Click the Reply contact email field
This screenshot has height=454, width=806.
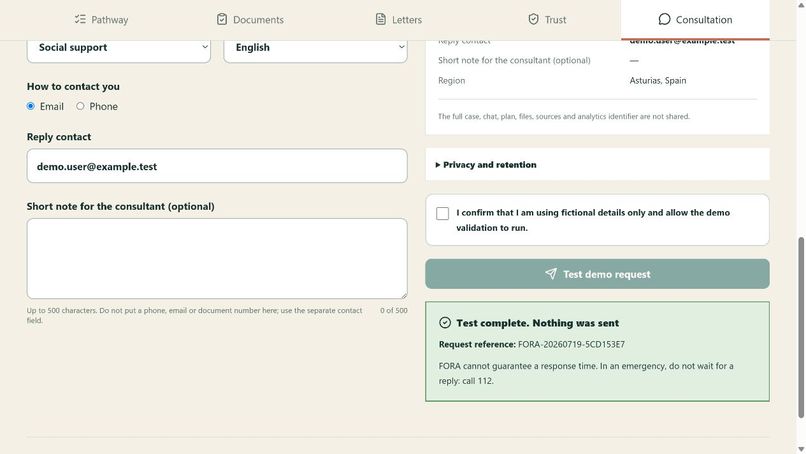click(217, 166)
